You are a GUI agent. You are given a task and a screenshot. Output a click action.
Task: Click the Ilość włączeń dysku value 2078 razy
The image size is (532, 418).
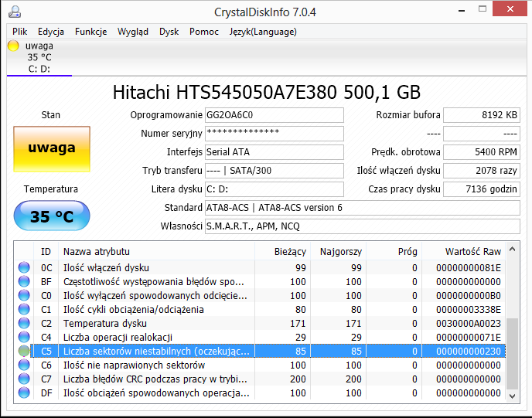click(x=482, y=171)
